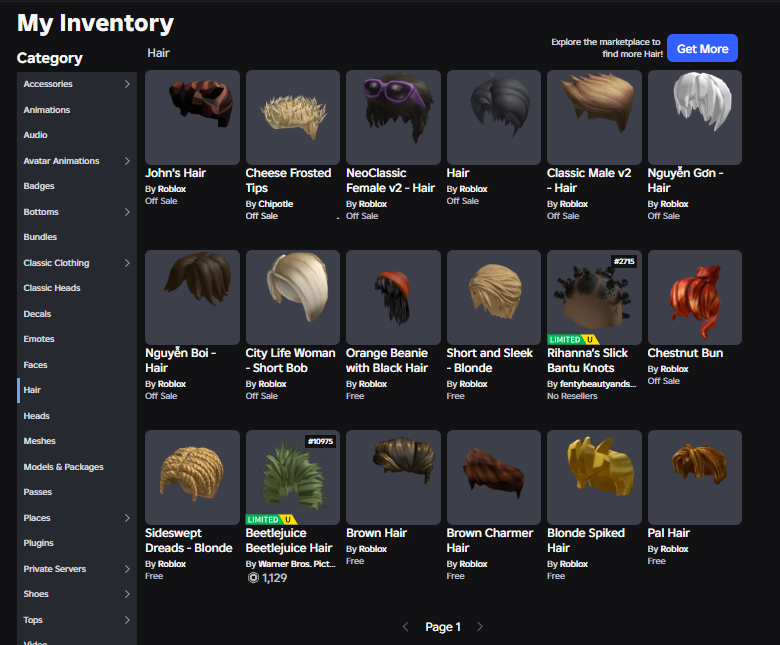Open Classic Male v2 Hair thumbnail
Image resolution: width=780 pixels, height=645 pixels.
594,117
